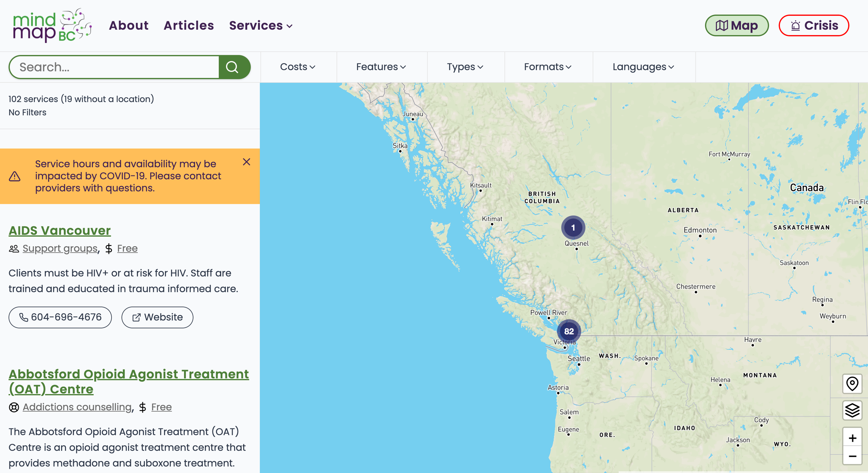Zoom out on the map
Screen dimensions: 868x473
(852, 456)
